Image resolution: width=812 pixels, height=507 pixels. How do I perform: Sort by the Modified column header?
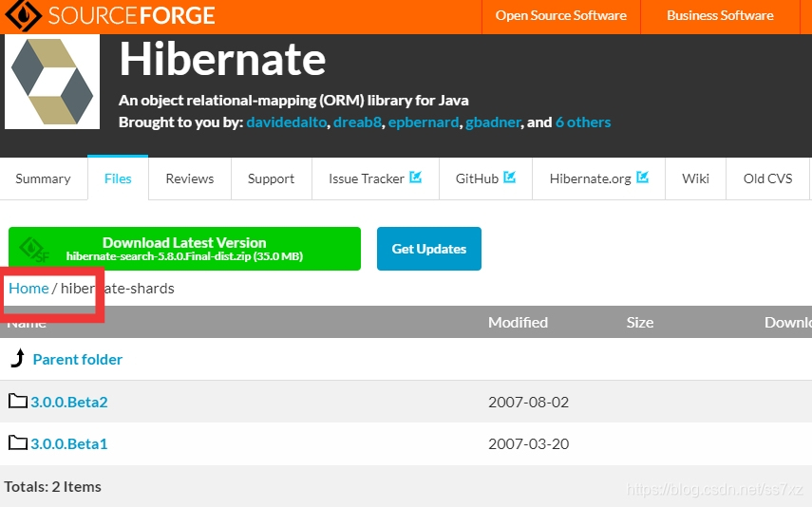pos(518,322)
